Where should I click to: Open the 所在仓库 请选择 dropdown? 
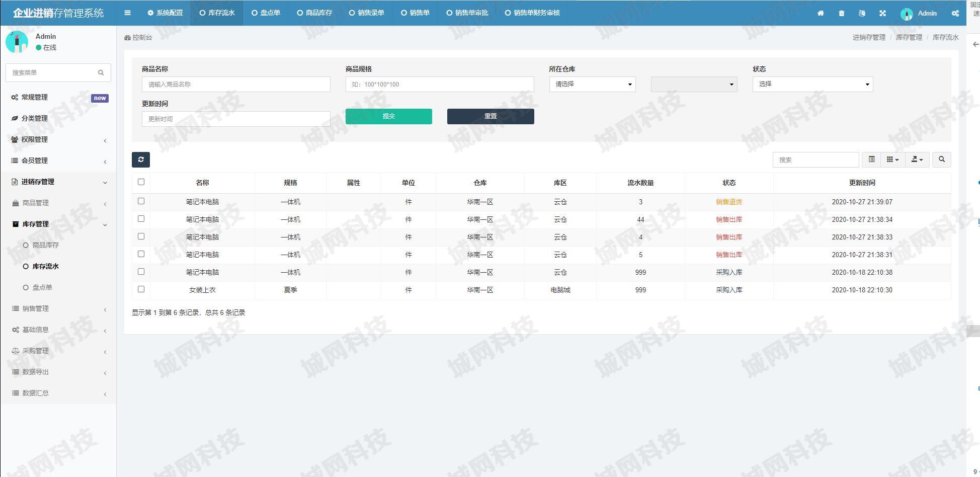[x=592, y=84]
